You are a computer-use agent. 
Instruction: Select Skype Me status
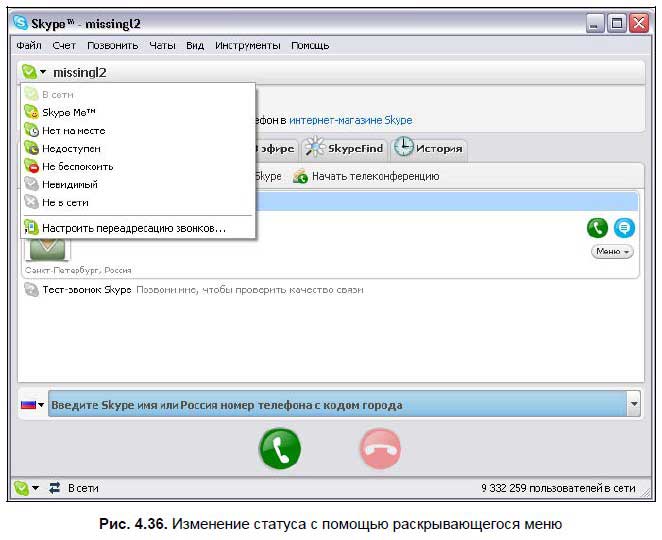pos(68,112)
